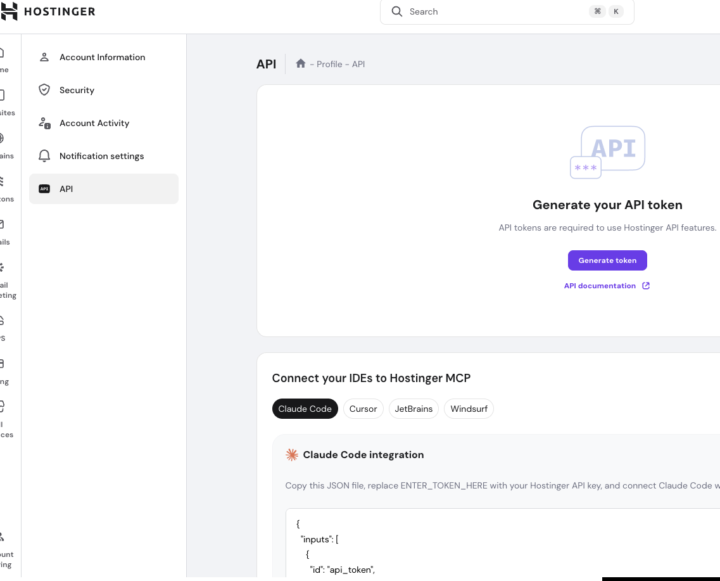Click the Account Activity icon
Viewport: 720px width, 581px height.
coord(44,123)
